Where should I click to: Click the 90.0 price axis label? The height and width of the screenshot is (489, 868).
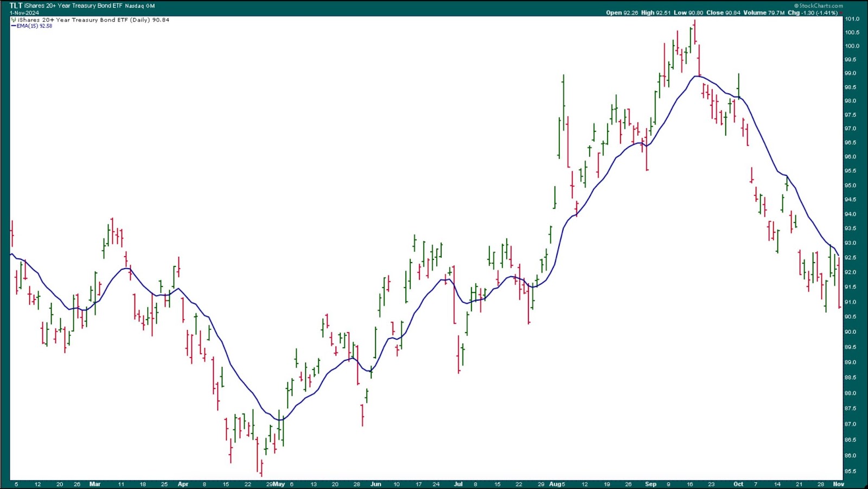point(850,332)
